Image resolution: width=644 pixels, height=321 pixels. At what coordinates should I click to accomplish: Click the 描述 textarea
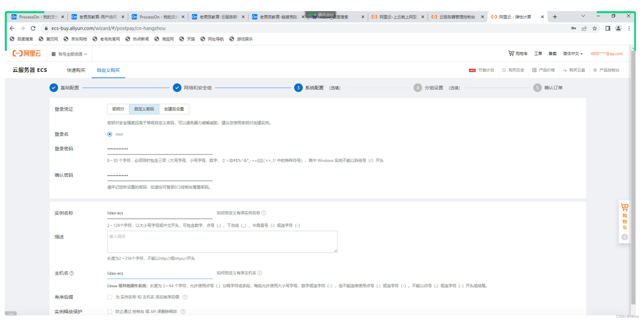coord(222,242)
